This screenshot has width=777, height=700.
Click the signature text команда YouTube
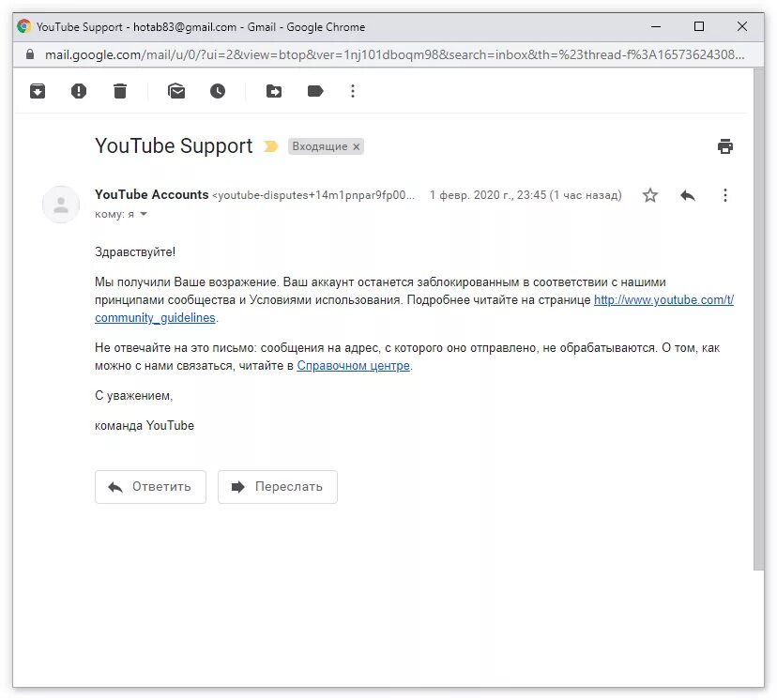[145, 426]
